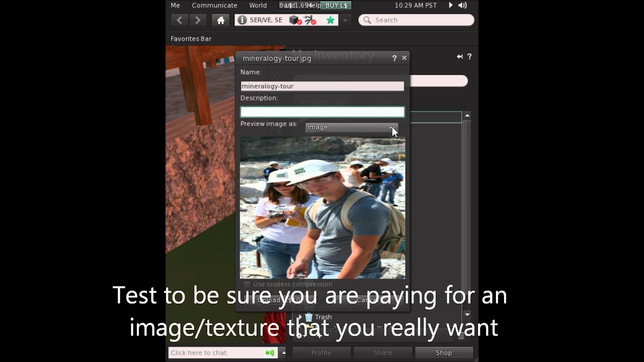Expand the Trash folder in inventory

(x=300, y=317)
